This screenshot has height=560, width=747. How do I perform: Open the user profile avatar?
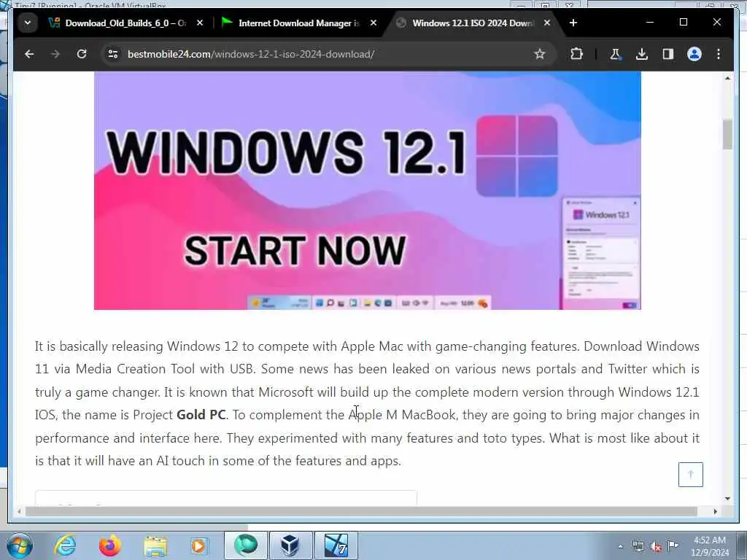[694, 54]
